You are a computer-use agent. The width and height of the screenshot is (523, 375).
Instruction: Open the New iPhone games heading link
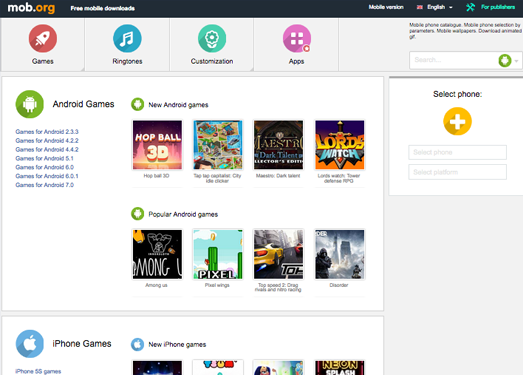[177, 344]
